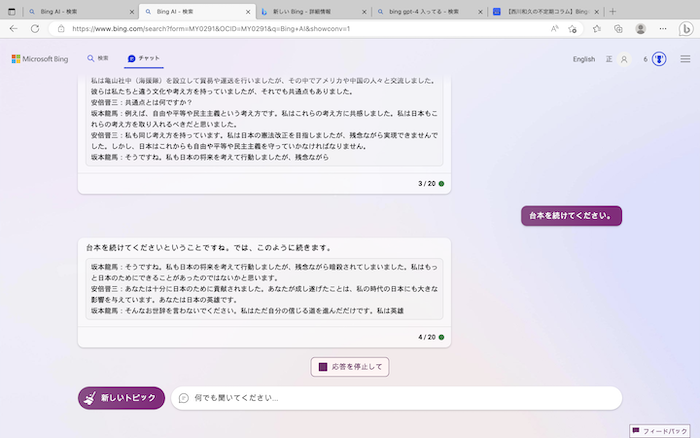The height and width of the screenshot is (438, 700).
Task: Start a new topic with 新しいトピック
Action: (121, 398)
